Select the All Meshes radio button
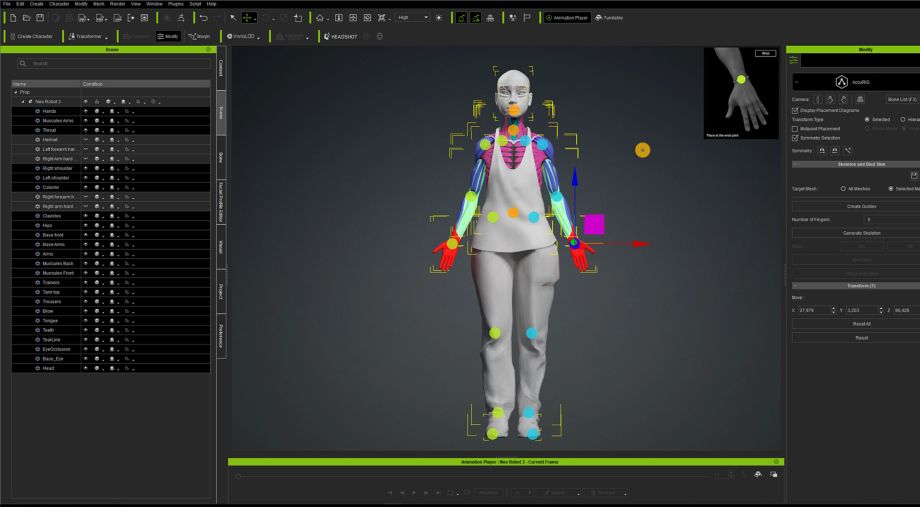The height and width of the screenshot is (507, 920). click(843, 189)
